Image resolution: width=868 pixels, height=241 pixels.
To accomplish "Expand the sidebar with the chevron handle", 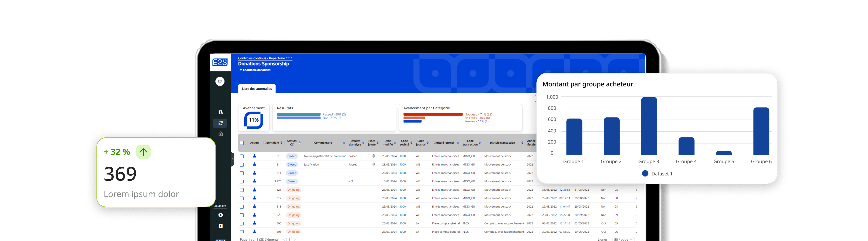I will [233, 159].
